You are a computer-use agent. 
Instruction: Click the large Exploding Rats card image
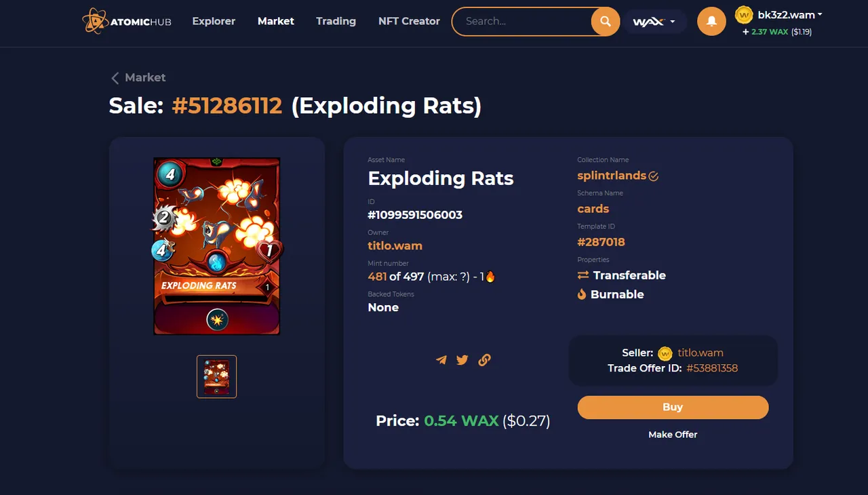(x=217, y=245)
